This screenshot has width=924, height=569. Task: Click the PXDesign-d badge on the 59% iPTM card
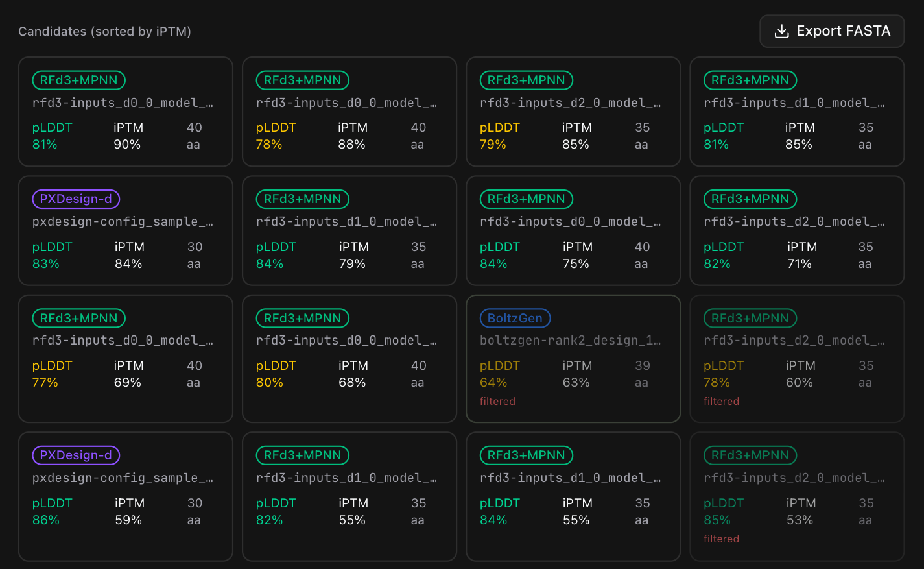pos(76,455)
